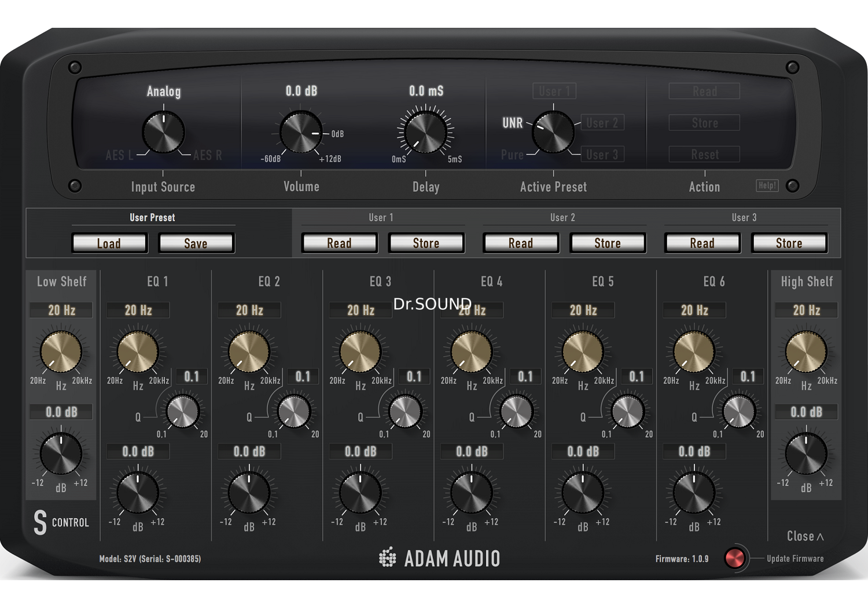
Task: Collapse the panel with Close arrow
Action: click(x=806, y=536)
